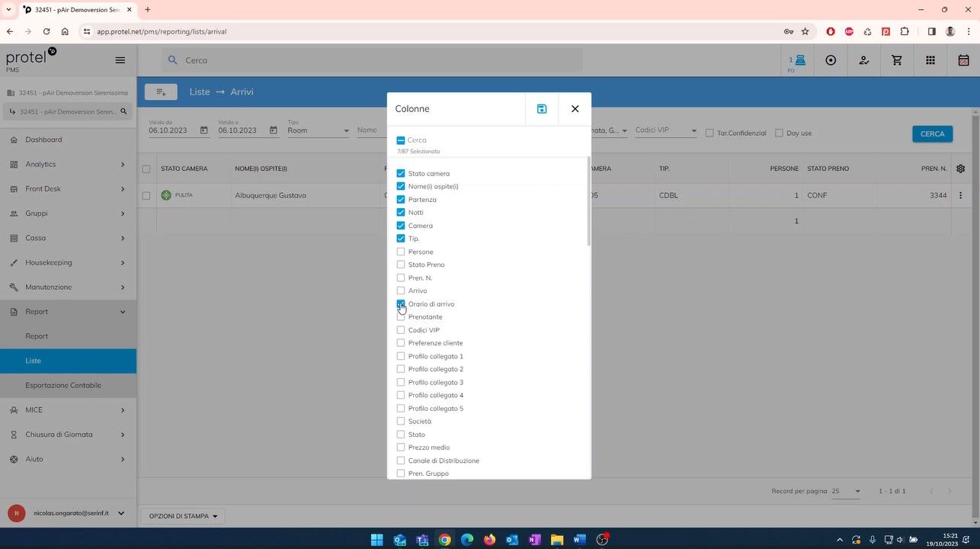Viewport: 980px width, 549px height.
Task: Open the Tipo Room dropdown
Action: point(319,130)
